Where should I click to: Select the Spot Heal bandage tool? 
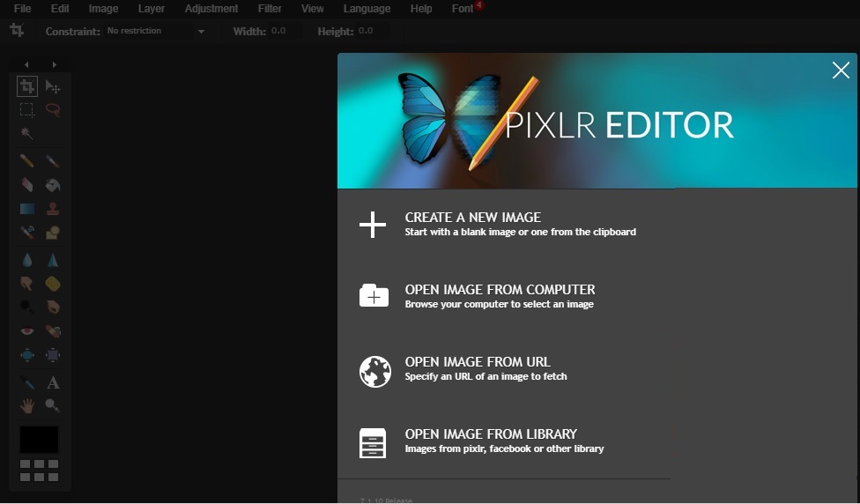click(x=53, y=331)
